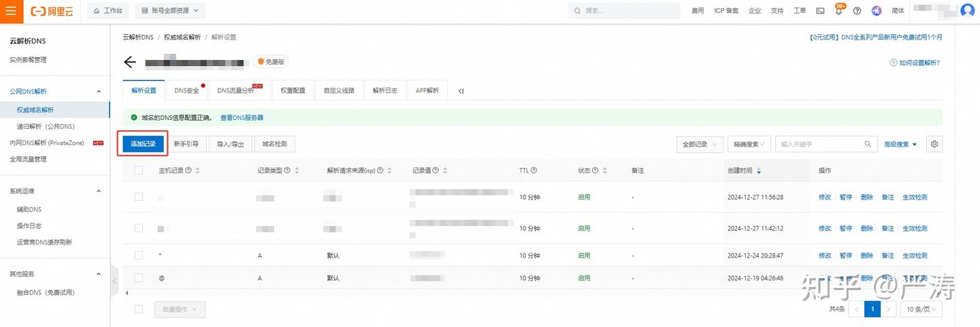The width and height of the screenshot is (980, 327).
Task: Open the 全部记录 filter dropdown
Action: click(x=700, y=144)
